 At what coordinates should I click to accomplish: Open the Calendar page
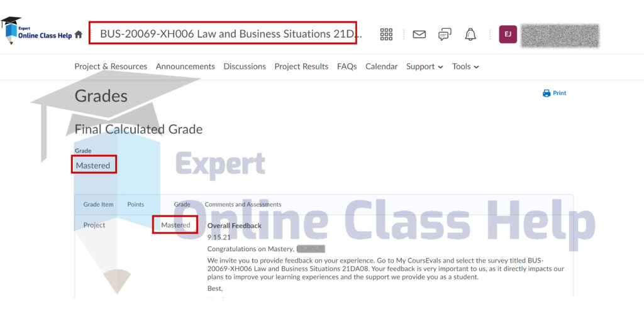(x=382, y=67)
